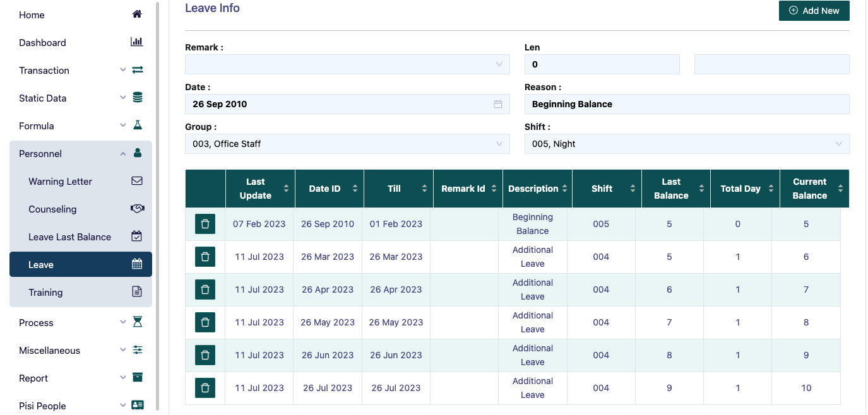Click the Dashboard chart icon
868x415 pixels.
[137, 42]
